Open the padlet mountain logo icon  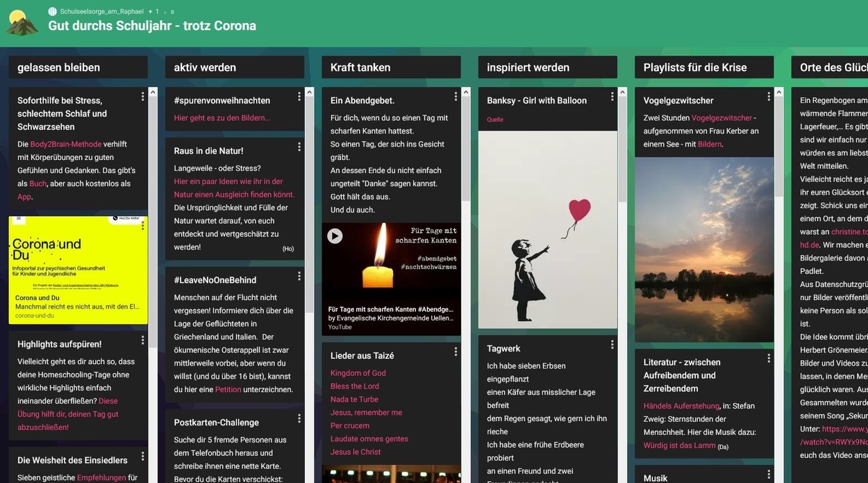click(x=22, y=22)
